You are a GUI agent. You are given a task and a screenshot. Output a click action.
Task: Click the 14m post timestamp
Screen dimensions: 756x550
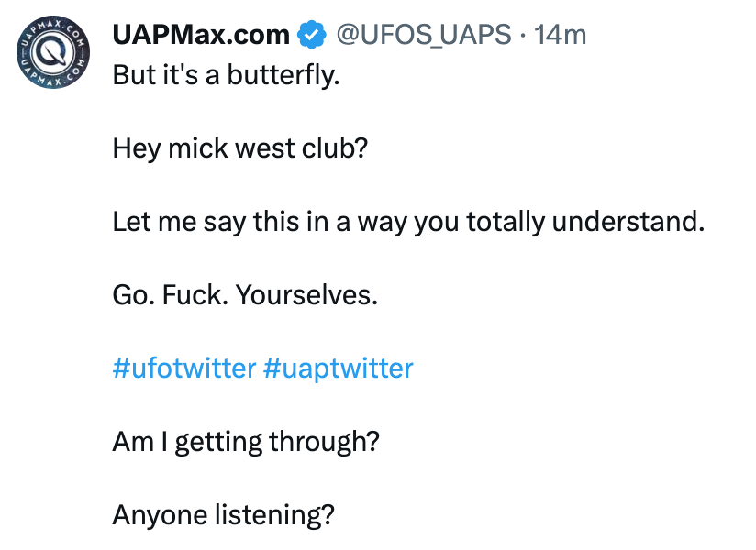coord(561,36)
